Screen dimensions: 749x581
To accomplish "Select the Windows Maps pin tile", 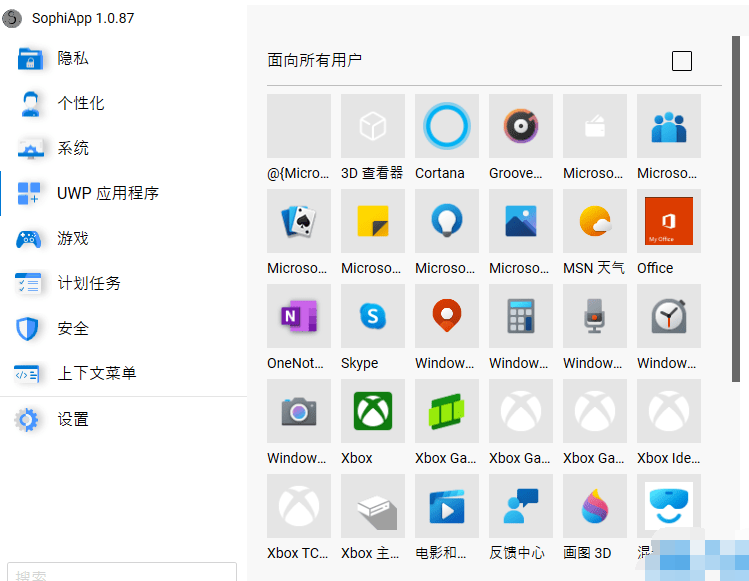I will coord(447,316).
